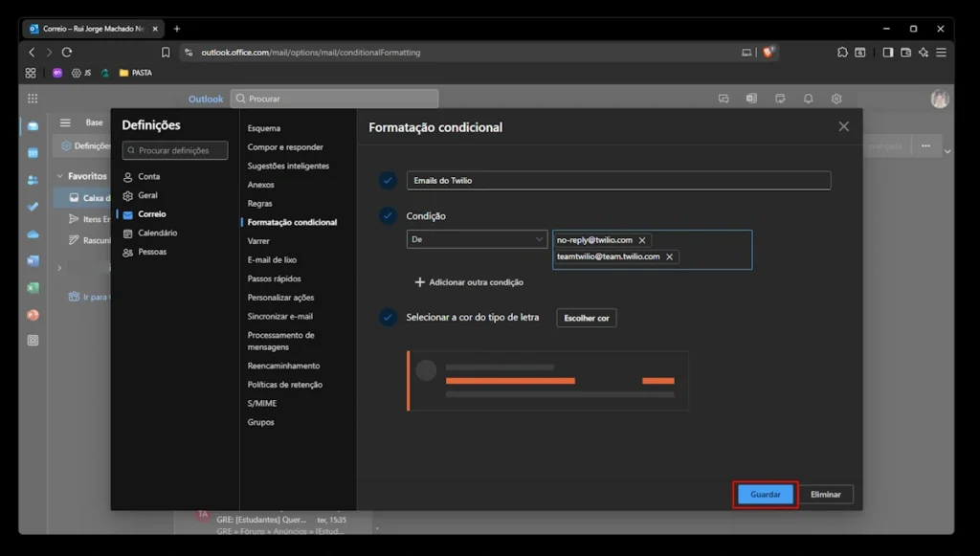Open the Excel icon in left app rail

click(33, 288)
